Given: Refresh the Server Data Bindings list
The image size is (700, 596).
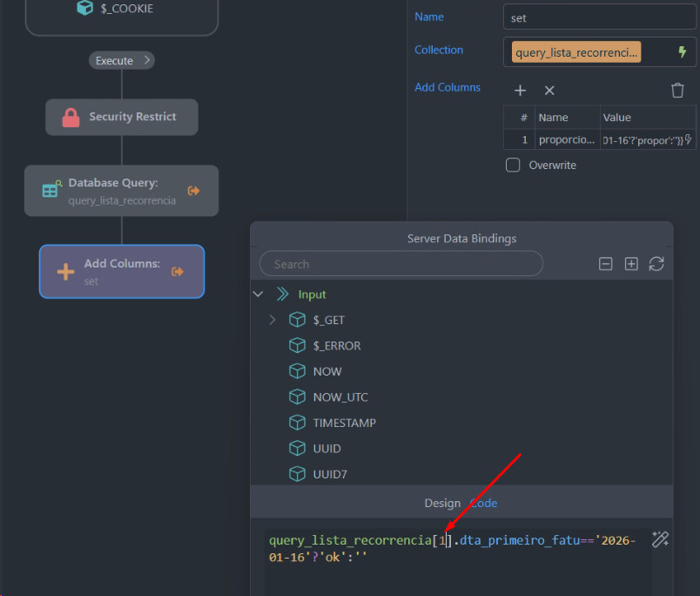Looking at the screenshot, I should (x=656, y=264).
